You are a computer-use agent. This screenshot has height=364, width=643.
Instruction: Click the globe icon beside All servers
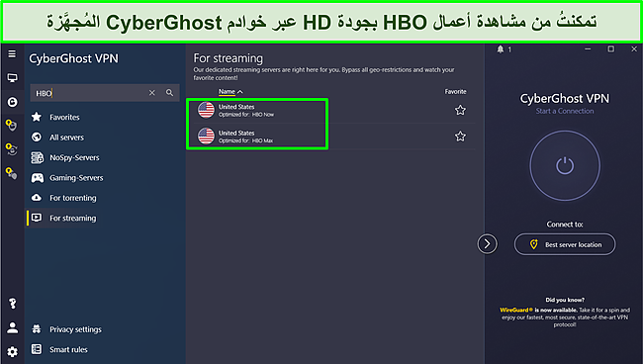pos(37,136)
